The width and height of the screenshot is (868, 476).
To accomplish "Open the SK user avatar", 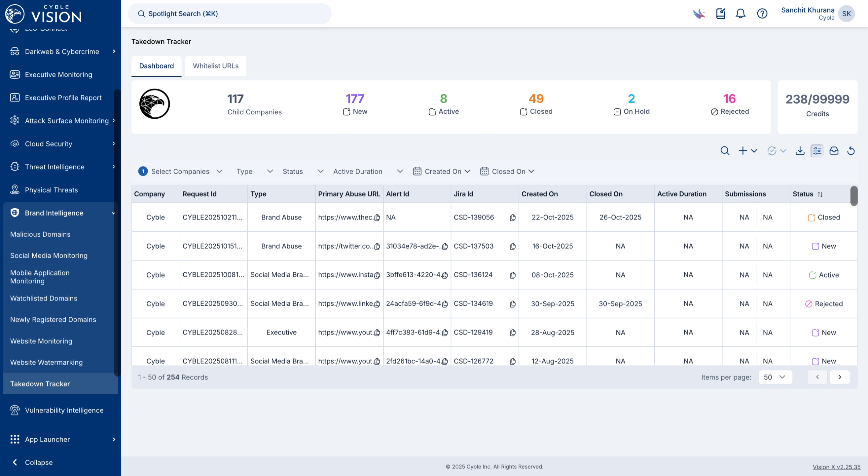I will point(847,14).
